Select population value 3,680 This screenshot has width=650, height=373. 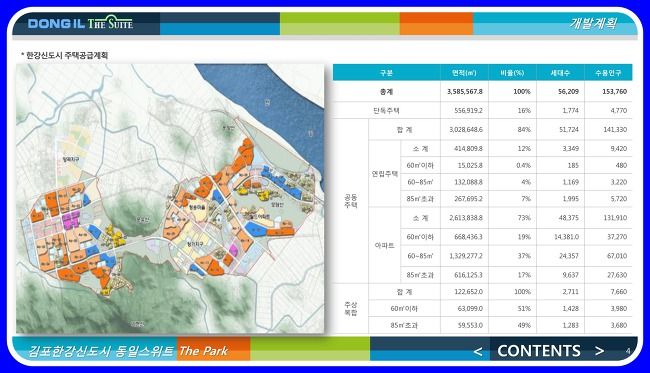[x=618, y=325]
